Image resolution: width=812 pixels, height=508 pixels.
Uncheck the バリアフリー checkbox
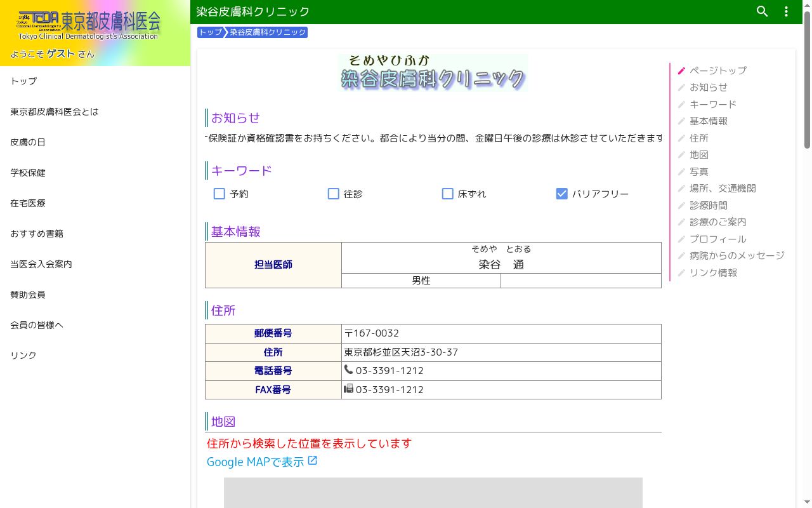click(x=561, y=194)
